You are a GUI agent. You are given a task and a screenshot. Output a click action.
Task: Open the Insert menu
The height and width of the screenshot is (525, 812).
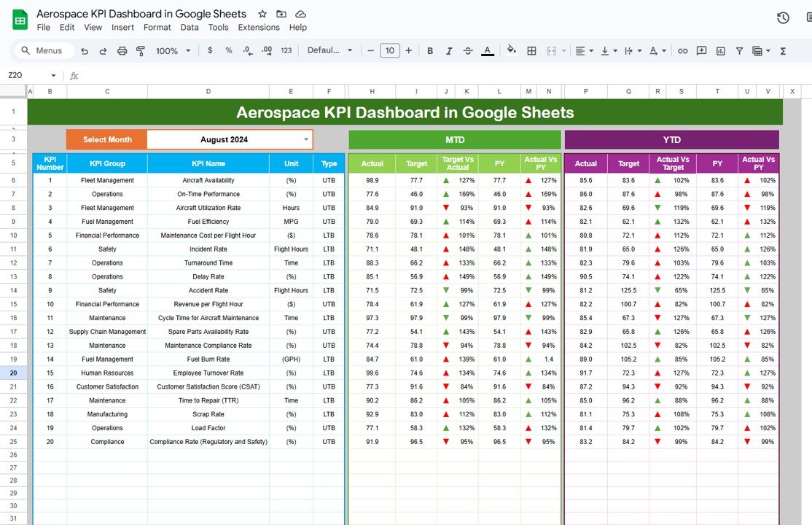122,28
